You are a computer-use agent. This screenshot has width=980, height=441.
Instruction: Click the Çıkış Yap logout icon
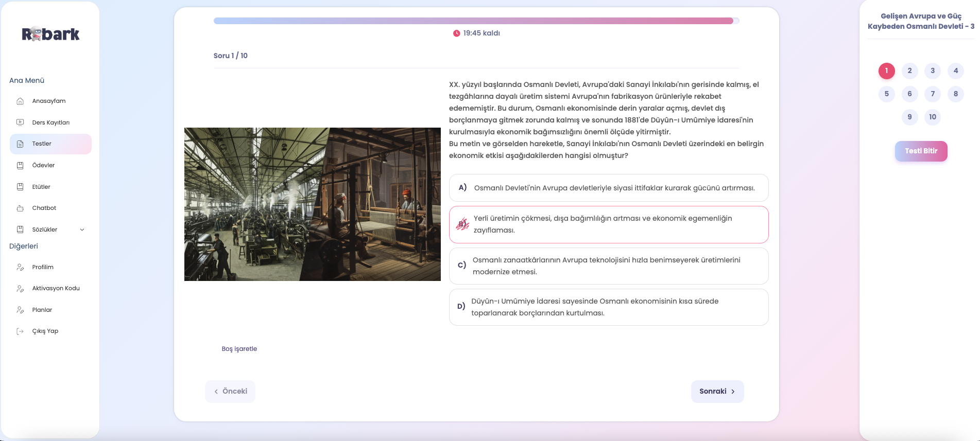(20, 331)
